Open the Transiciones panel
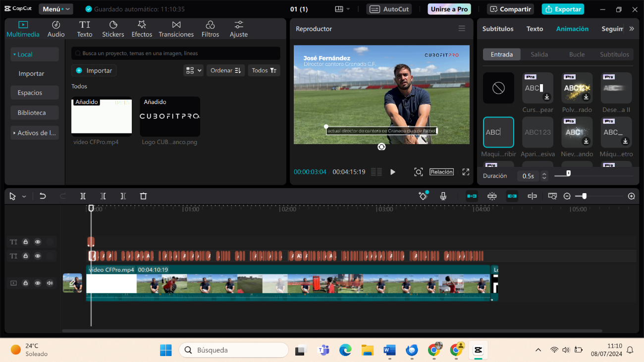Image resolution: width=644 pixels, height=362 pixels. pyautogui.click(x=176, y=29)
